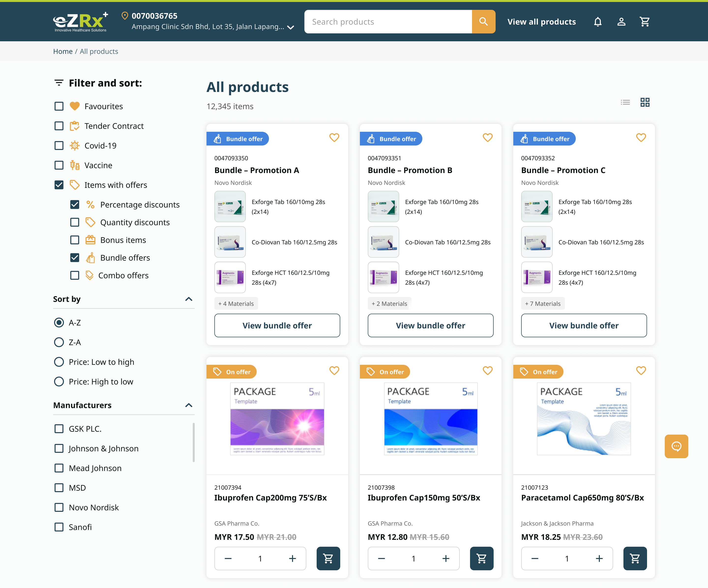Add Ibuprofen Cap200mg to cart
This screenshot has width=708, height=588.
click(328, 558)
